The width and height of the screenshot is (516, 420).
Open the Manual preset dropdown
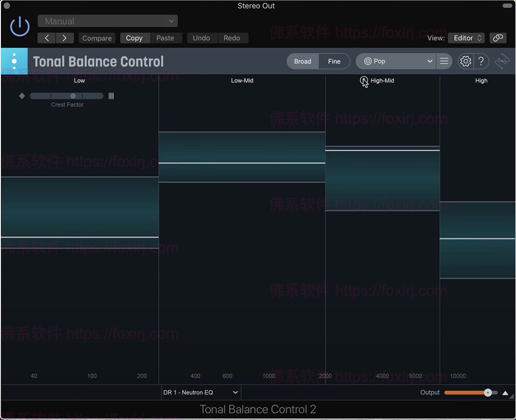(107, 21)
